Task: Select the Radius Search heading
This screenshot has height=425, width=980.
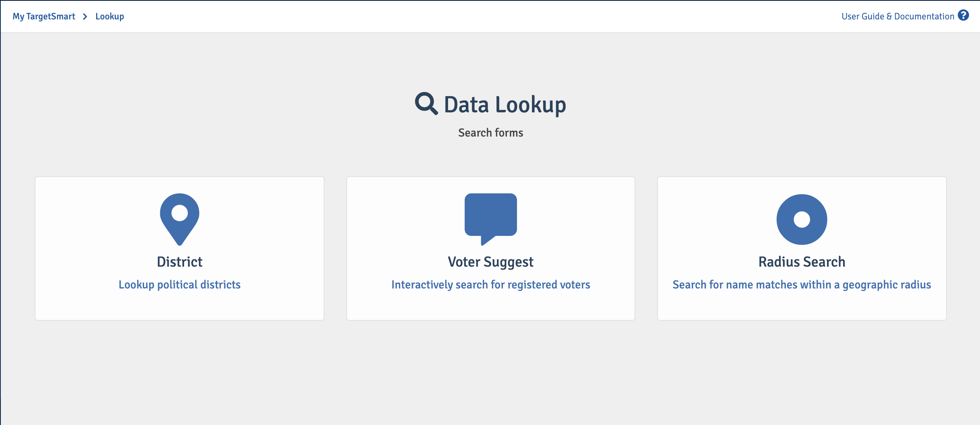Action: click(x=802, y=262)
